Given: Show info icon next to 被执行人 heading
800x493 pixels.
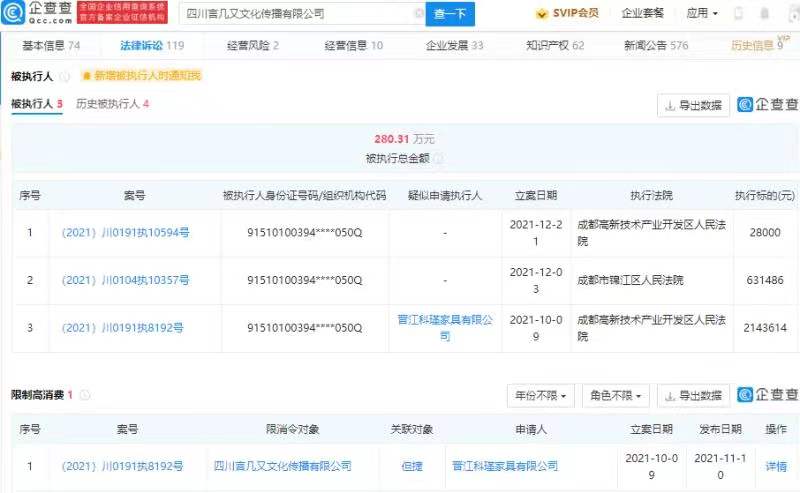Looking at the screenshot, I should 65,77.
